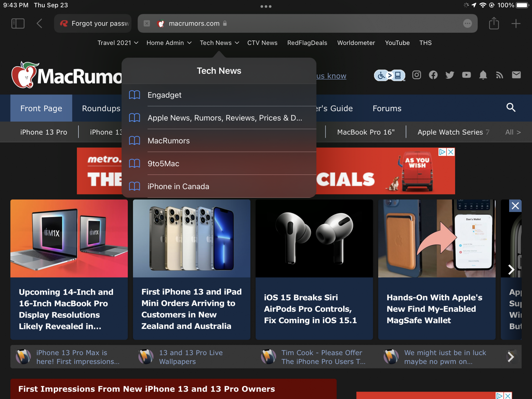Open the RSS feed icon
This screenshot has width=532, height=399.
point(500,75)
